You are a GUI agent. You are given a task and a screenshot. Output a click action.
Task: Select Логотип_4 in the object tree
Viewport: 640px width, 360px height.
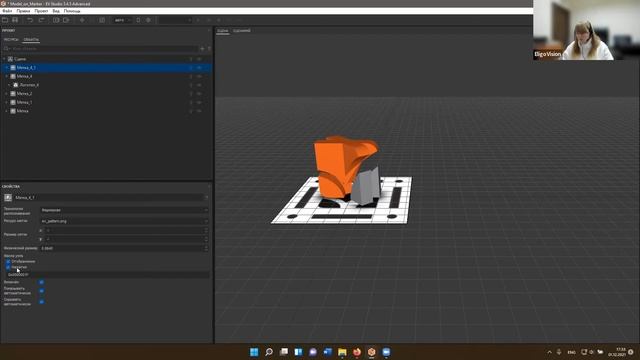pos(29,85)
